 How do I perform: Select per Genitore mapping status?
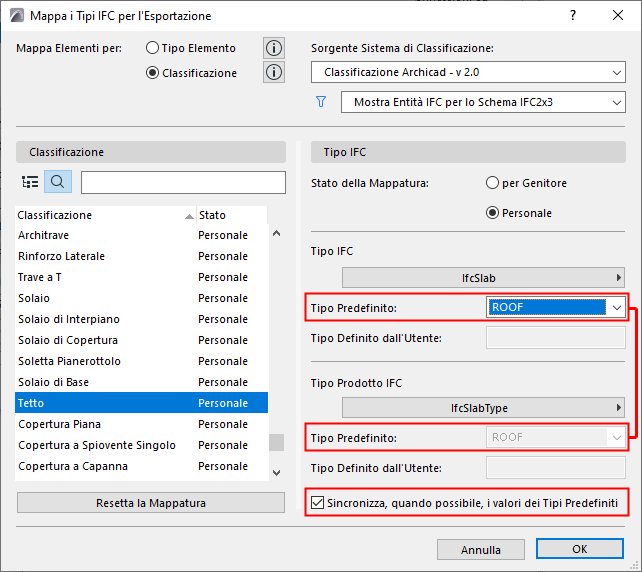[x=492, y=183]
